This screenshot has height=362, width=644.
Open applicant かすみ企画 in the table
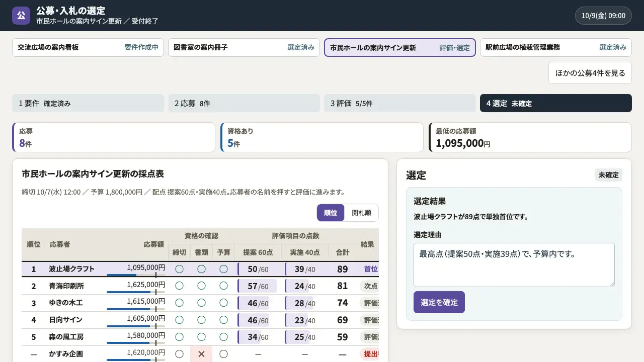pyautogui.click(x=66, y=354)
